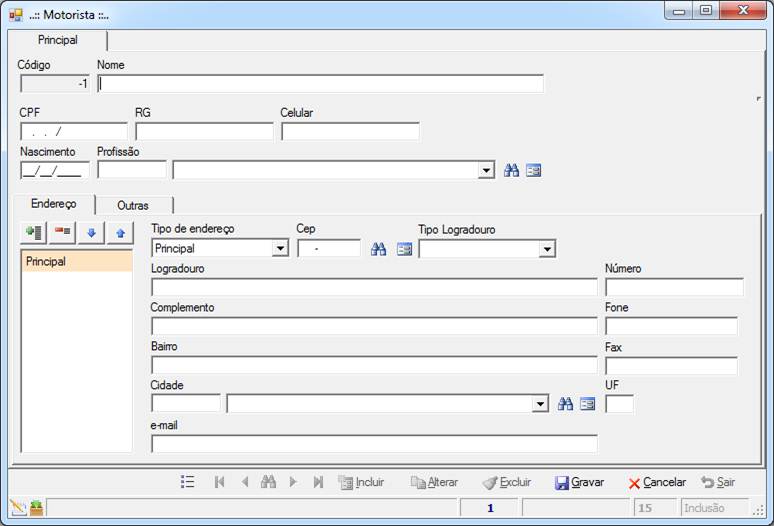
Task: Open city register form icon beside Cidade
Action: pyautogui.click(x=587, y=404)
